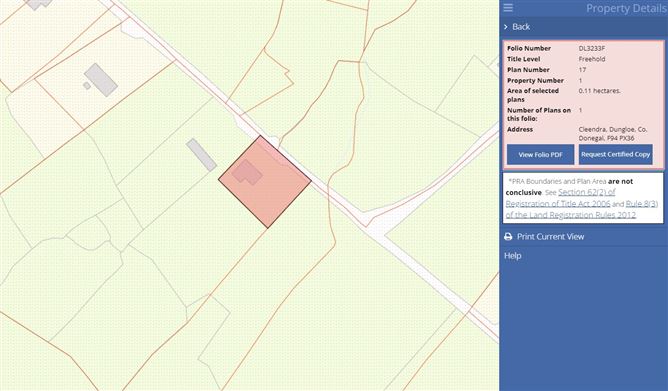
Task: Click the small grey square outbuilding
Action: (87, 86)
